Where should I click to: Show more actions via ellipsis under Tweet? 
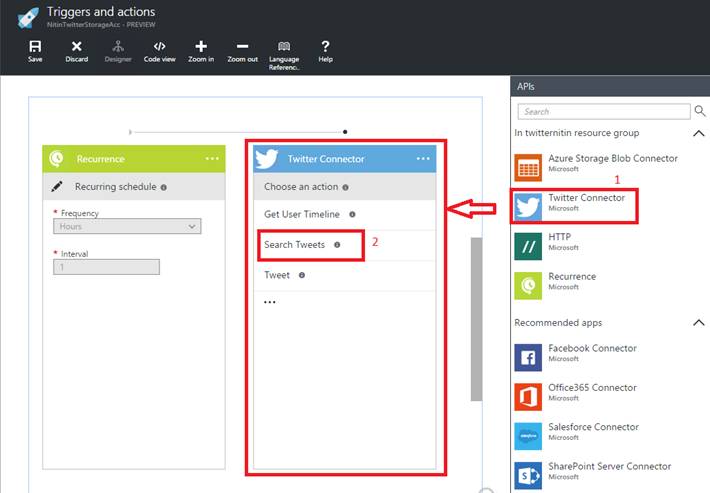coord(270,302)
